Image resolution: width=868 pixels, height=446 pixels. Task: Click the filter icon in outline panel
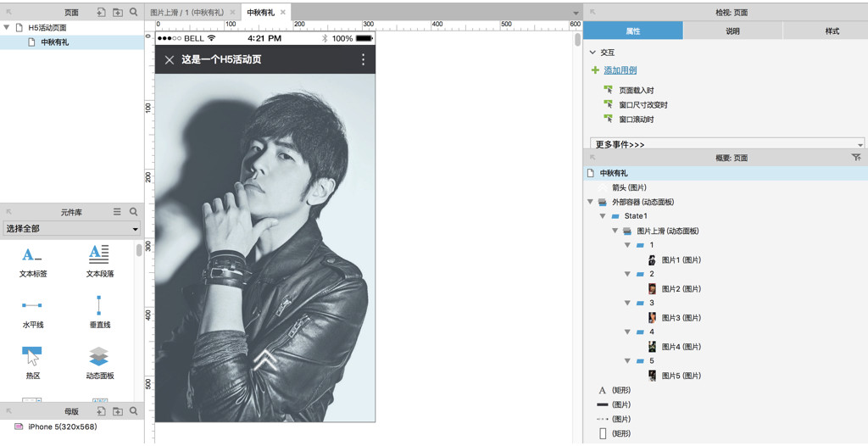(855, 158)
